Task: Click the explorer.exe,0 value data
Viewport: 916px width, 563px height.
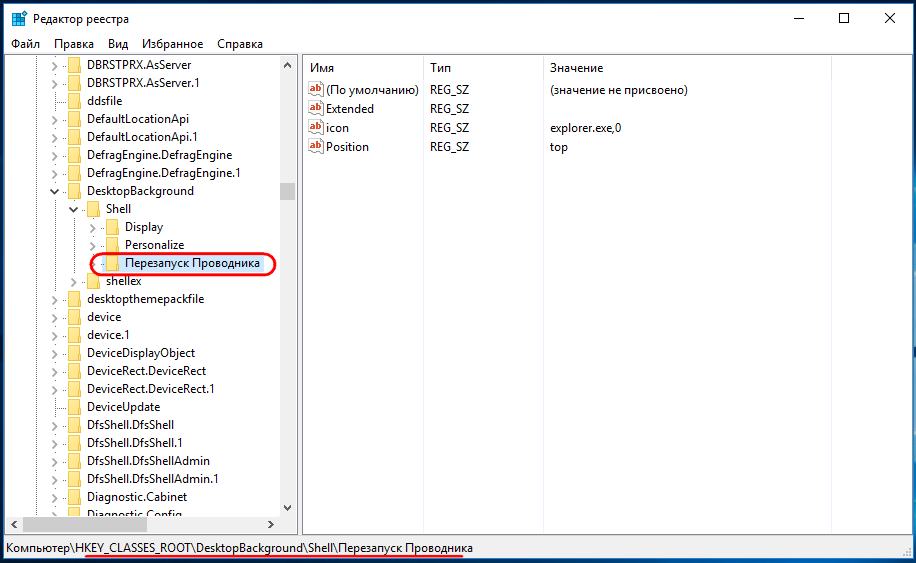Action: 585,128
